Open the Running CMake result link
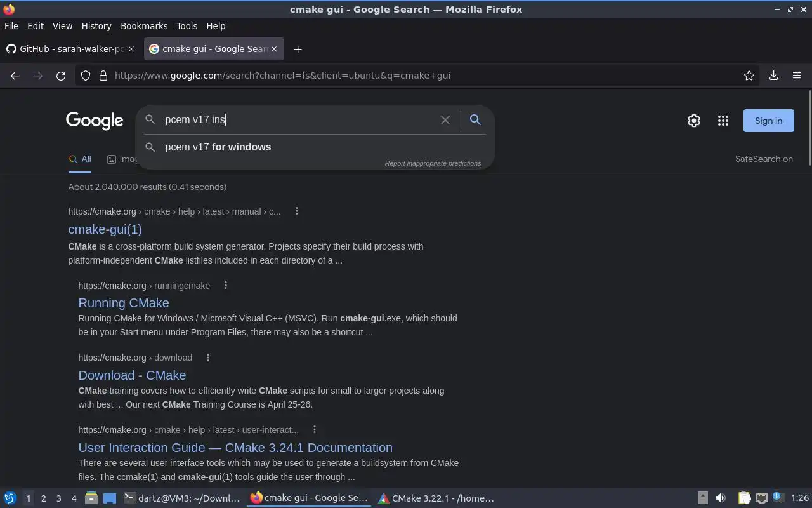Image resolution: width=812 pixels, height=508 pixels. (x=124, y=303)
